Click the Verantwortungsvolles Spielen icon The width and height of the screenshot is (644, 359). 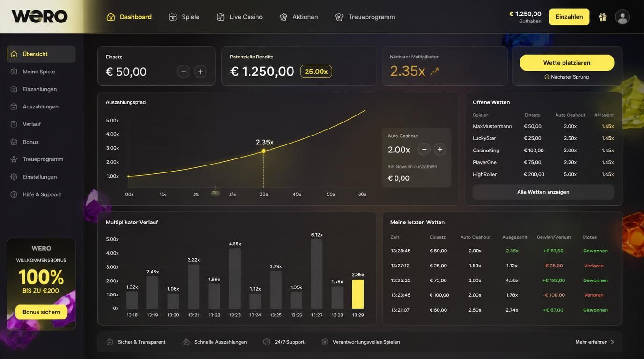coord(325,342)
